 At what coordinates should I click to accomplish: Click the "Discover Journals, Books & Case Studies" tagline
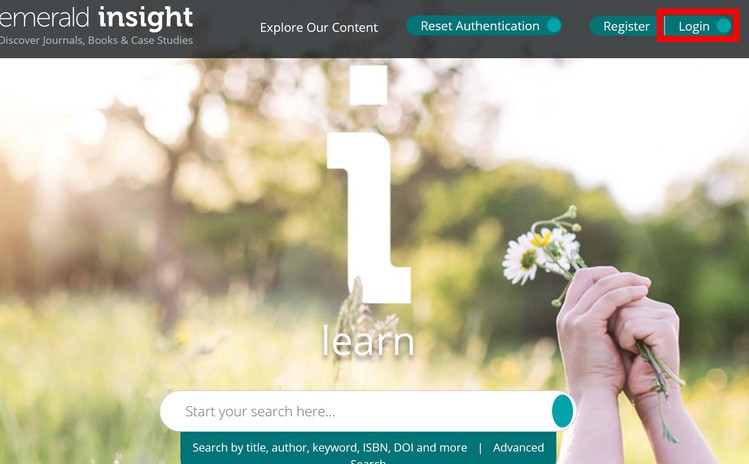96,41
